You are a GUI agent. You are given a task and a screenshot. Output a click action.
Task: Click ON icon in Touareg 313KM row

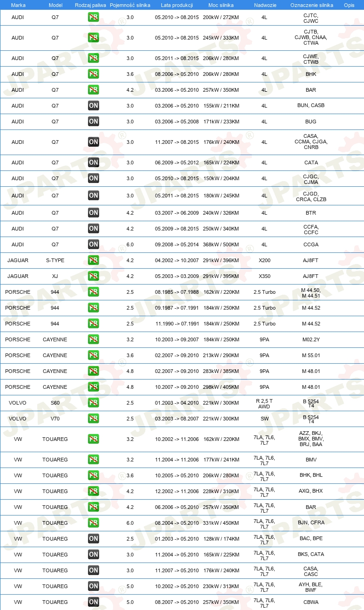[94, 586]
